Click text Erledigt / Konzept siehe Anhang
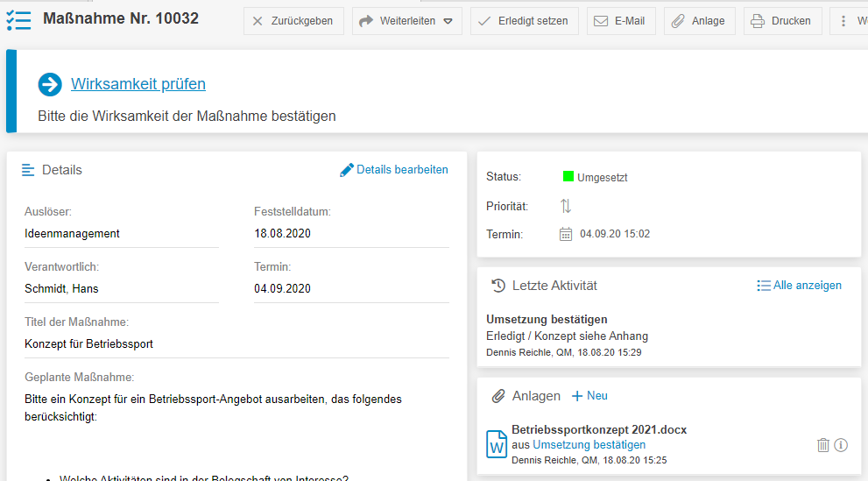Viewport: 868px width, 481px height. [x=567, y=336]
